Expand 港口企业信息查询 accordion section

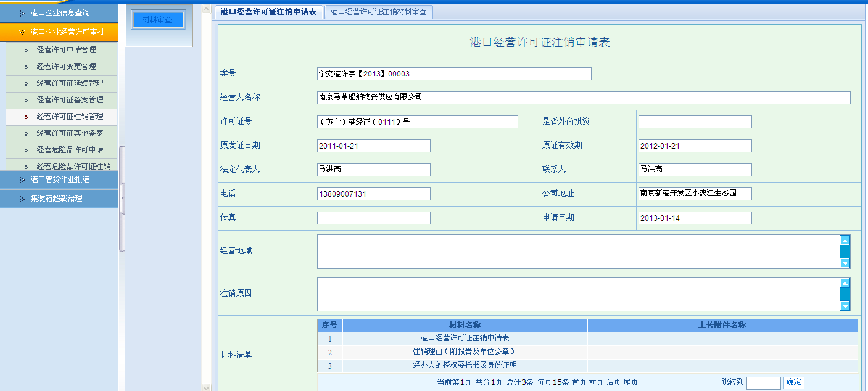click(59, 13)
